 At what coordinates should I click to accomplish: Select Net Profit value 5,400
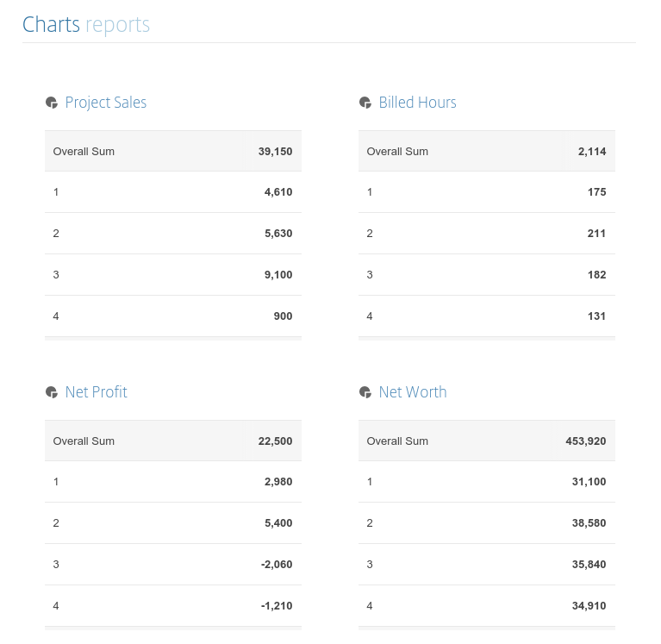pyautogui.click(x=278, y=523)
